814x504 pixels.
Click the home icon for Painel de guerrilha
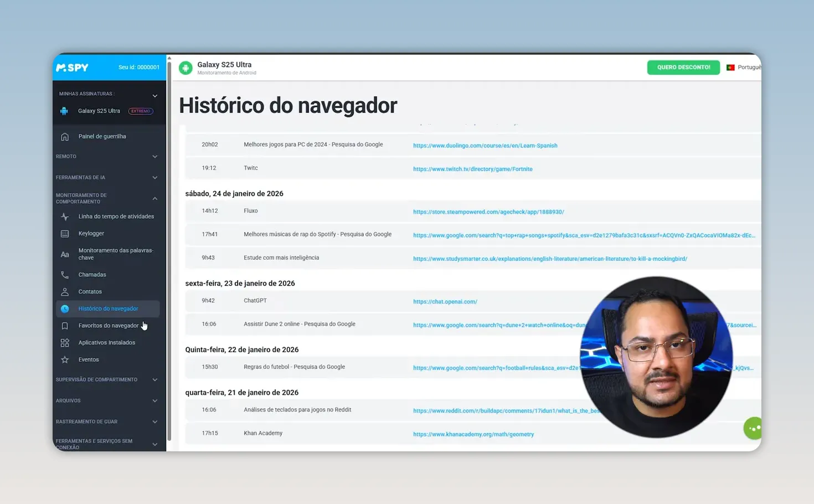[65, 136]
